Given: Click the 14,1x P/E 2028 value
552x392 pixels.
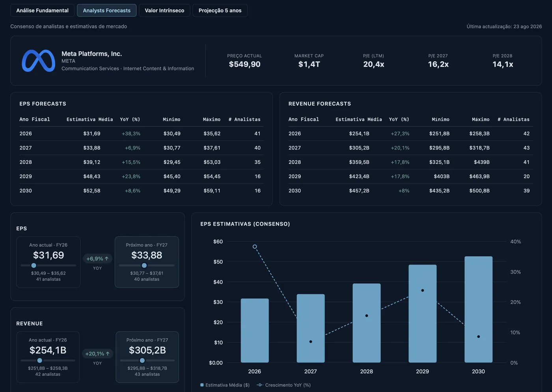Looking at the screenshot, I should pyautogui.click(x=503, y=64).
